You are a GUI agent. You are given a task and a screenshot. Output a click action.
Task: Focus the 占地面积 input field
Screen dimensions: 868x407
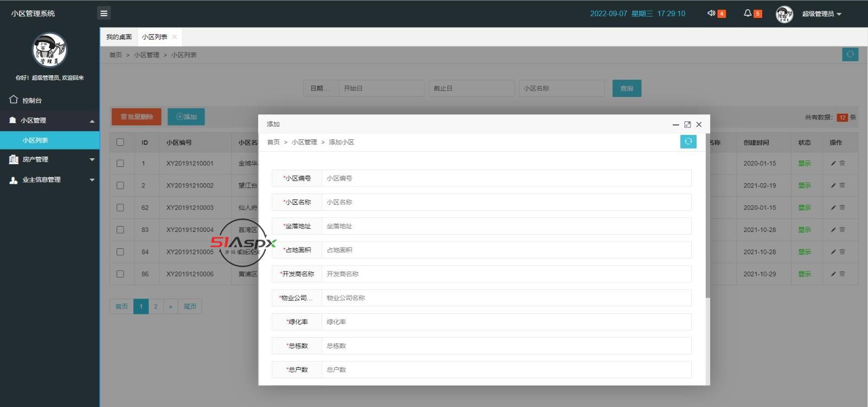click(x=507, y=250)
